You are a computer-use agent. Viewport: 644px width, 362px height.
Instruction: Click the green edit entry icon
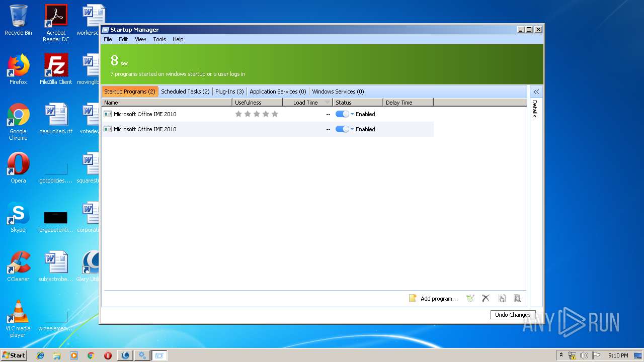[x=470, y=298]
